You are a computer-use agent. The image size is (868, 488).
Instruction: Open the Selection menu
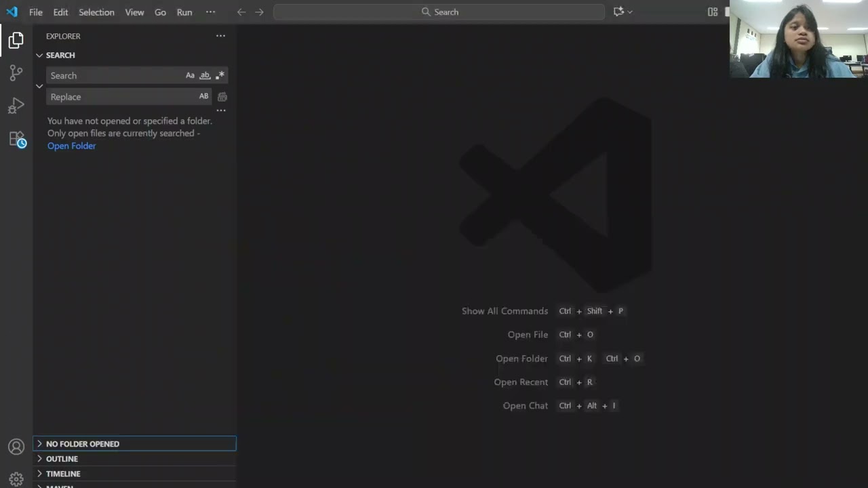pyautogui.click(x=96, y=12)
